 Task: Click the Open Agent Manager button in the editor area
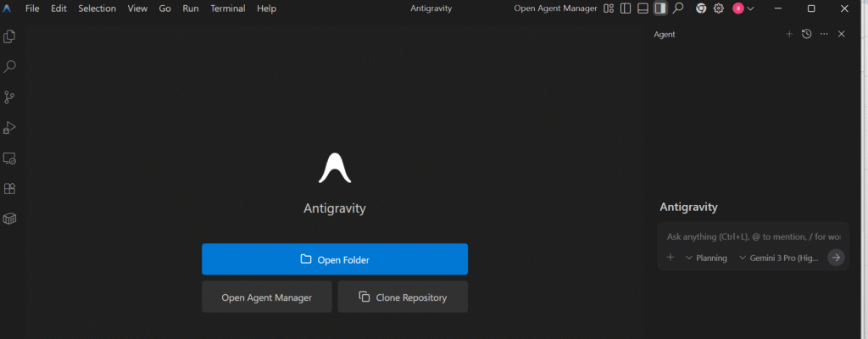click(267, 297)
